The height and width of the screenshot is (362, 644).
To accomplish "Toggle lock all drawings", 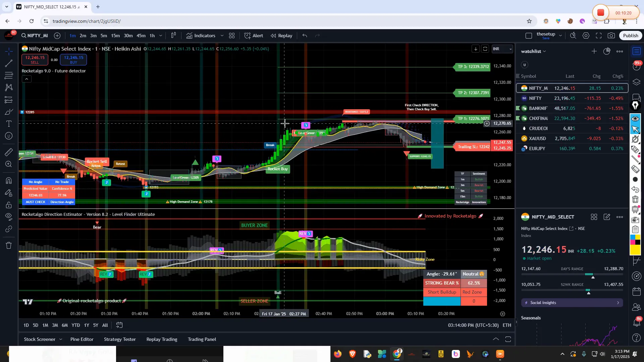I will tap(8, 205).
